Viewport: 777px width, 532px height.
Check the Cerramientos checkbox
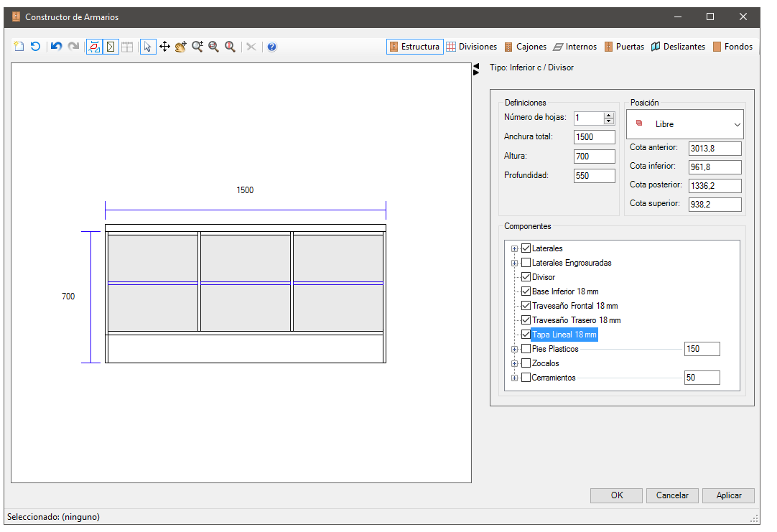point(526,378)
